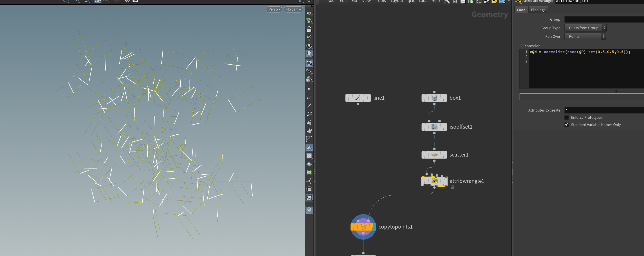Toggle the copytopoints1 blue display flag
644x256 pixels.
pos(374,227)
